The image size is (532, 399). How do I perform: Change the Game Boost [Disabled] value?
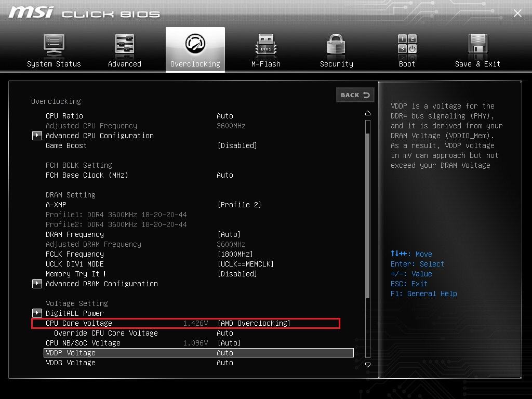point(237,145)
